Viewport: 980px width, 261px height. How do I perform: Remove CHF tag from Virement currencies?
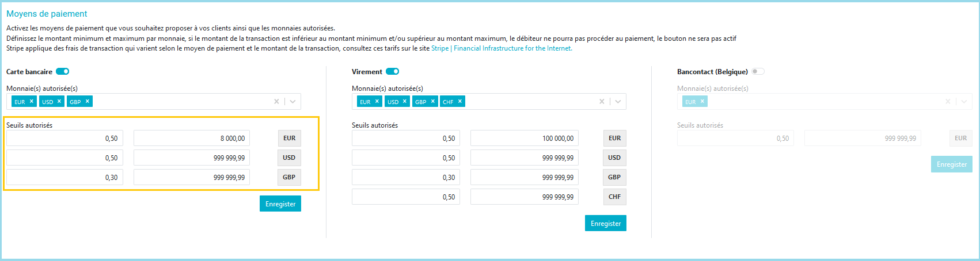[460, 101]
